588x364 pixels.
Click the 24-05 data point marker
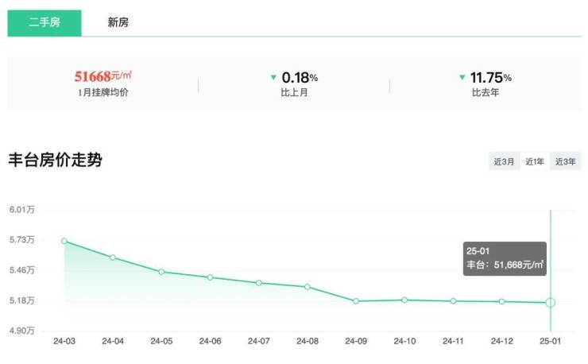pyautogui.click(x=161, y=272)
